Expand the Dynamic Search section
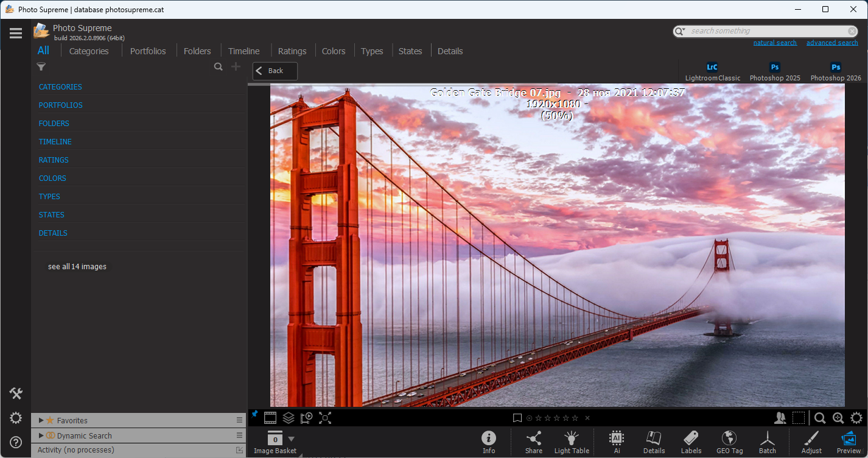The height and width of the screenshot is (458, 868). pyautogui.click(x=41, y=435)
